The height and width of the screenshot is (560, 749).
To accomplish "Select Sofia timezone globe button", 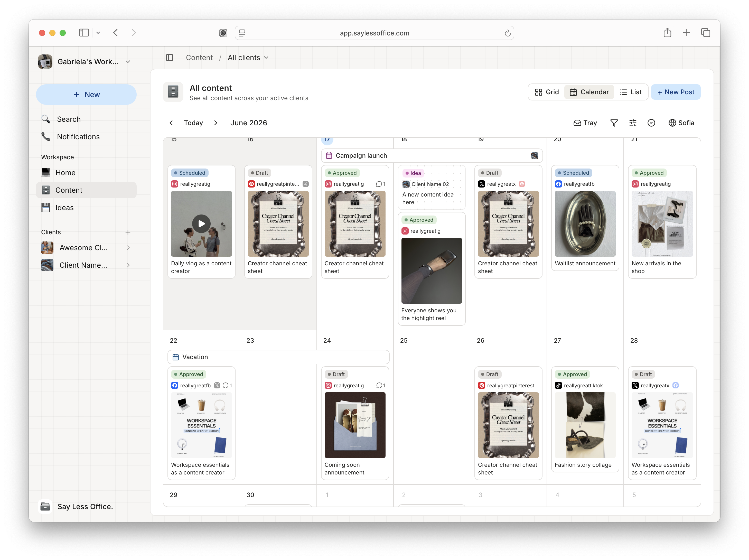I will tap(681, 123).
